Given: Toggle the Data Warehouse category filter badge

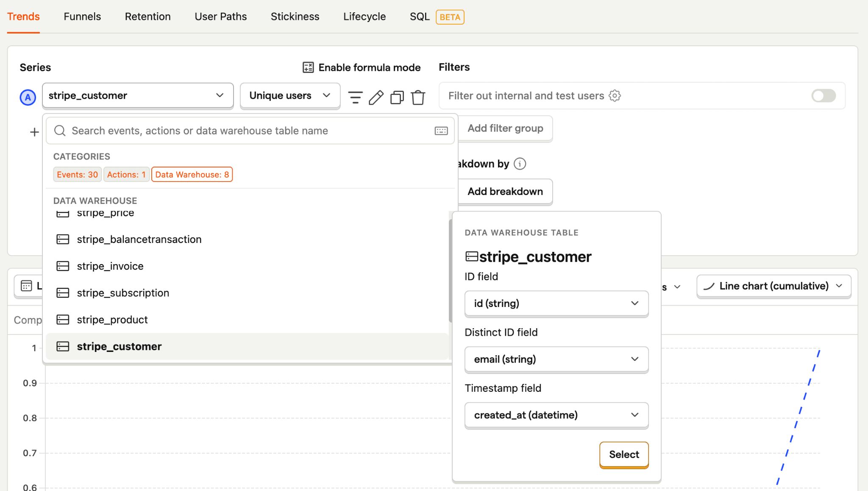Looking at the screenshot, I should tap(192, 174).
